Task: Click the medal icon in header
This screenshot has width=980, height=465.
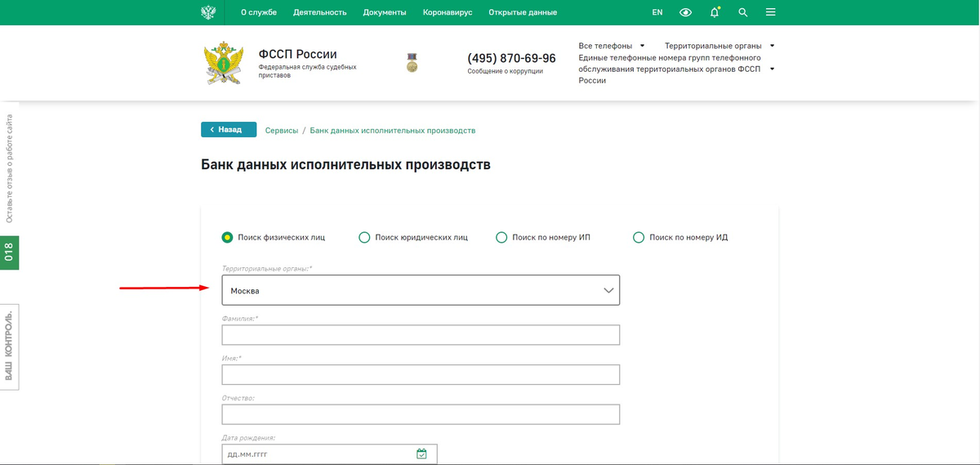Action: coord(412,63)
